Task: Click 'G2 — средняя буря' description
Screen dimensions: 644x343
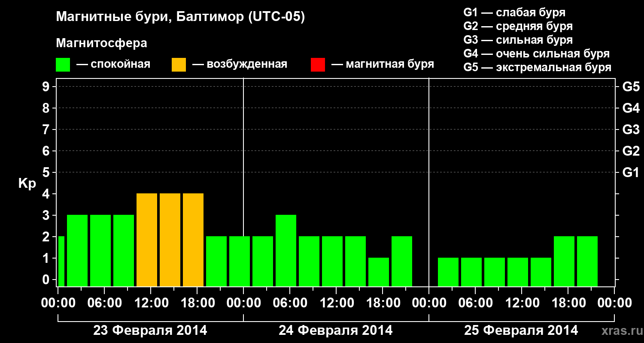Action: (518, 26)
